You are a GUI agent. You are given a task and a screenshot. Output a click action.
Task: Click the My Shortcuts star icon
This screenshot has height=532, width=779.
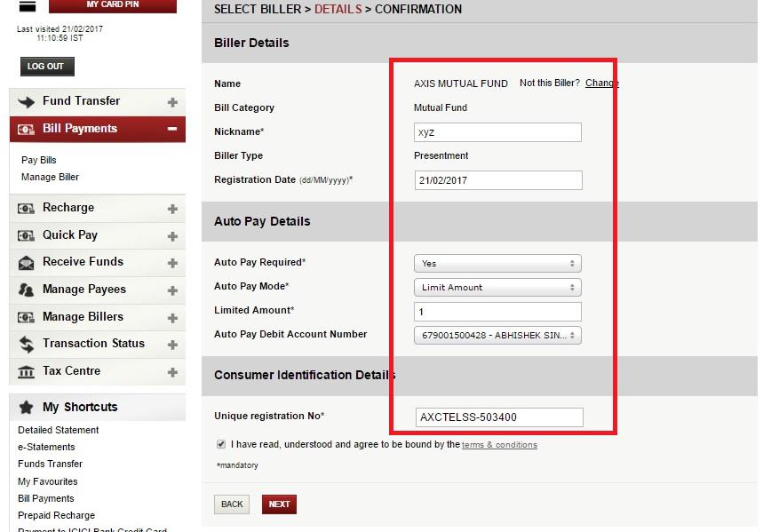pos(27,407)
